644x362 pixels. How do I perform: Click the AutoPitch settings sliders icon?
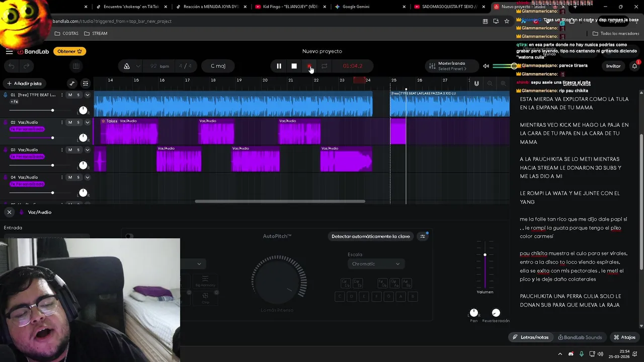(x=423, y=236)
